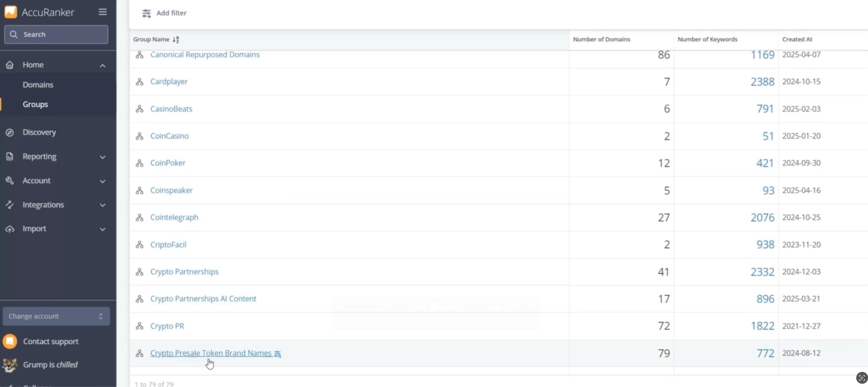Open the Cardplayer group link
Image resolution: width=868 pixels, height=387 pixels.
click(169, 81)
